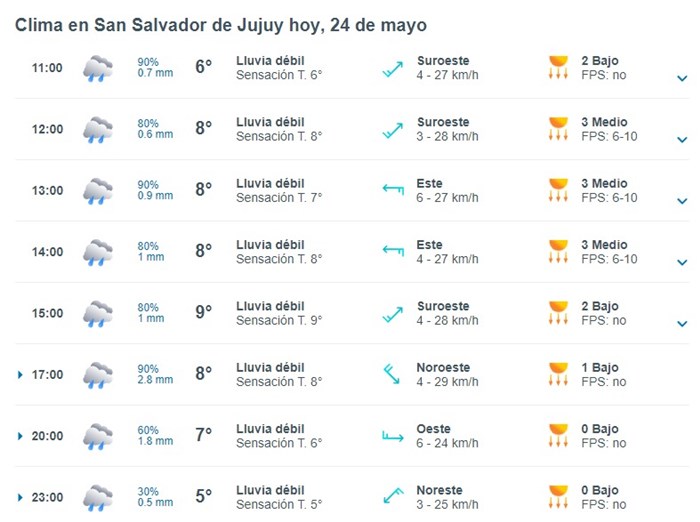Click the Noreste wind arrow at 23:00
The height and width of the screenshot is (522, 700).
click(x=393, y=496)
